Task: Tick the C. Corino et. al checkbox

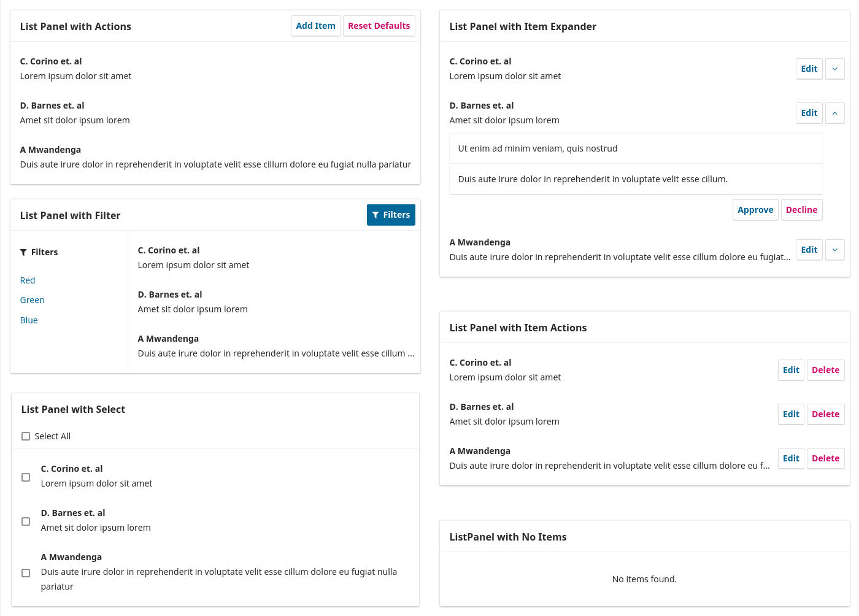Action: pos(26,477)
